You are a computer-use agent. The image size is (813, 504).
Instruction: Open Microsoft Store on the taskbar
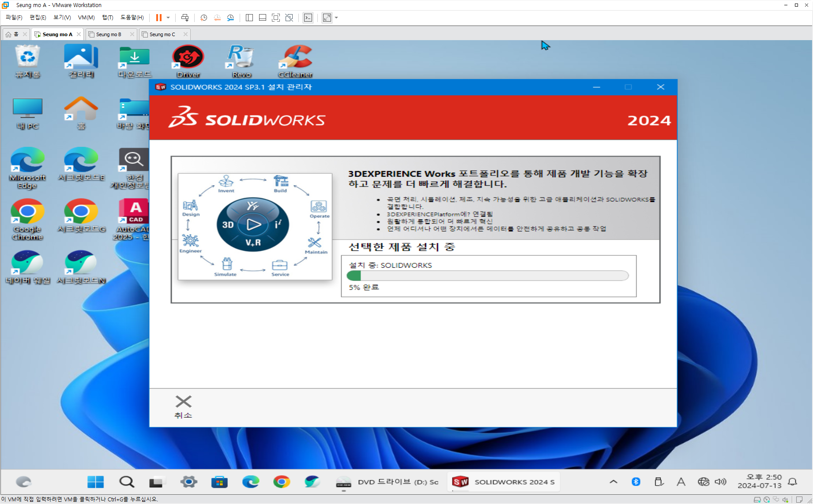coord(219,482)
